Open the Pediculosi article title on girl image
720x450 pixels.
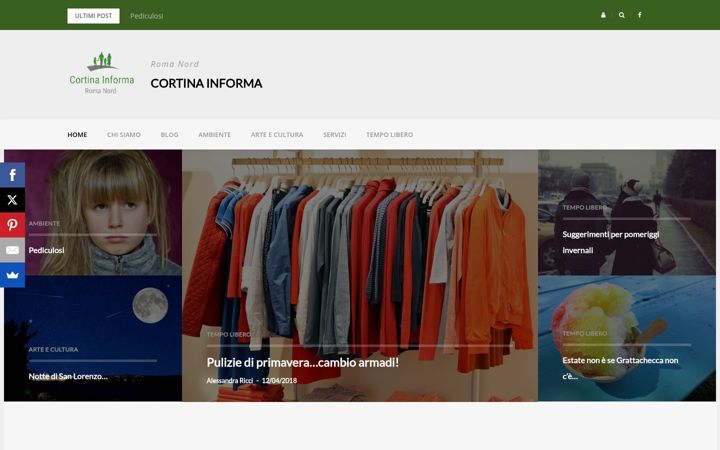[x=46, y=250]
